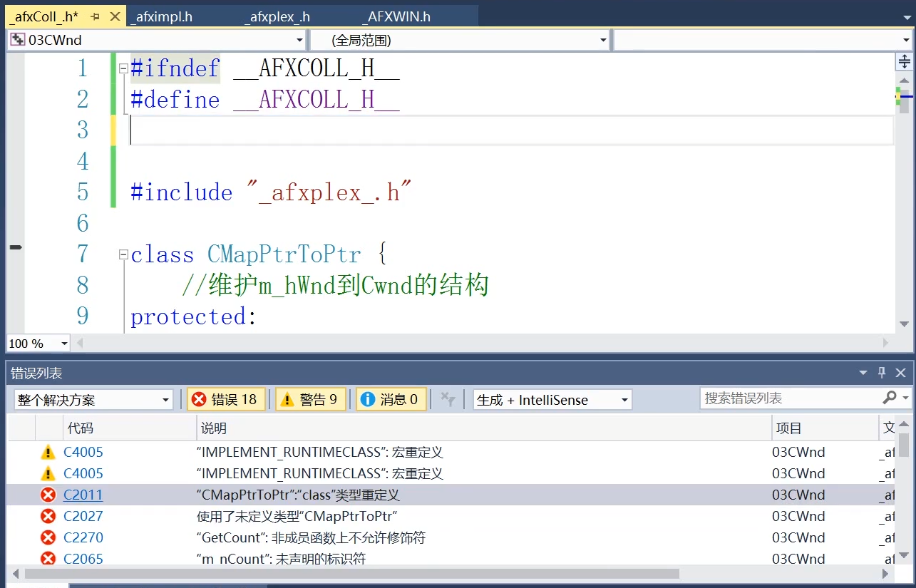
Task: Toggle the 警告 9 filter
Action: (x=311, y=399)
